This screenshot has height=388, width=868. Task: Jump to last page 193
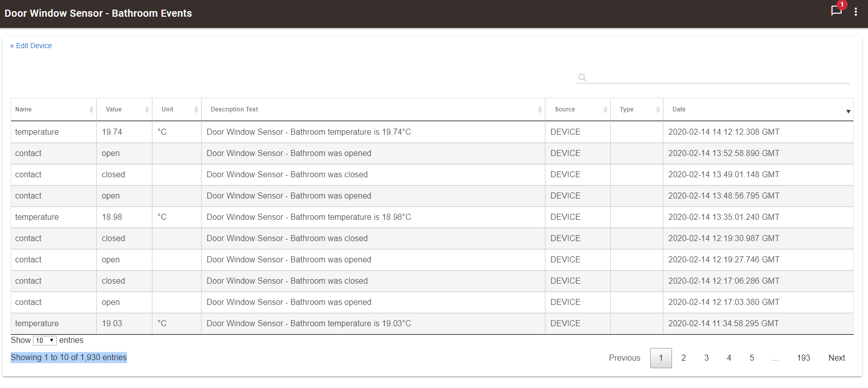(x=804, y=358)
